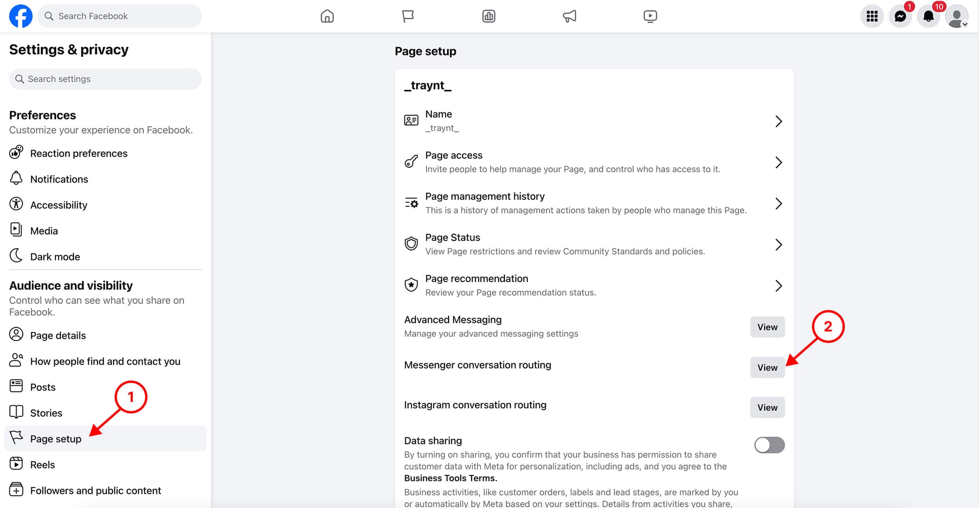Click the Facebook logo
Screen dimensions: 980x508
tap(21, 16)
